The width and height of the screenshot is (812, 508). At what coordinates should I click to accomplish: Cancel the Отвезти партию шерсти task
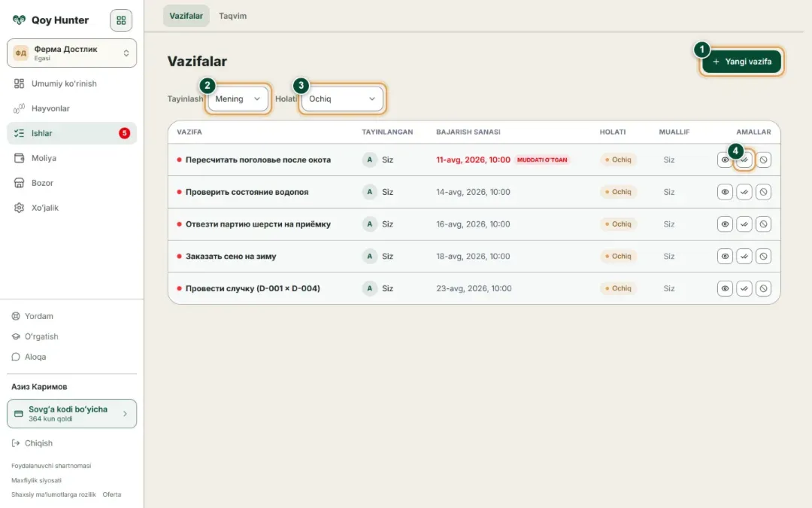pos(763,224)
